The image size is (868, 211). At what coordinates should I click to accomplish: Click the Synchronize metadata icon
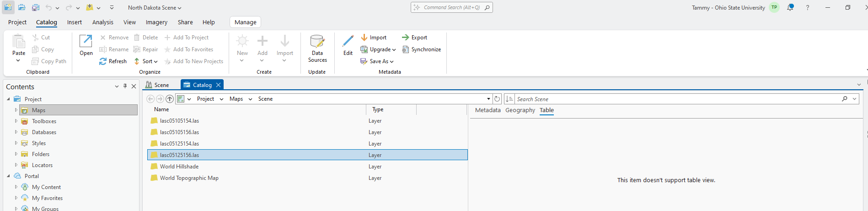[x=405, y=49]
